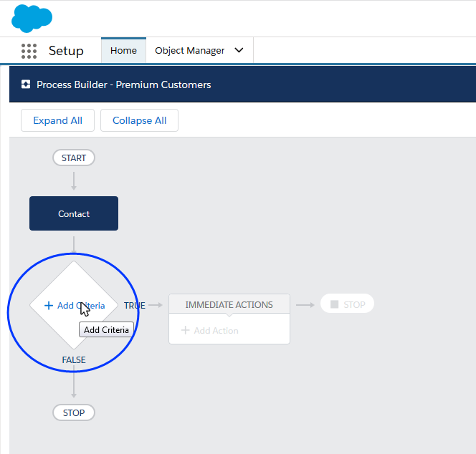The width and height of the screenshot is (476, 454).
Task: Click the FALSE branch label
Action: point(74,359)
